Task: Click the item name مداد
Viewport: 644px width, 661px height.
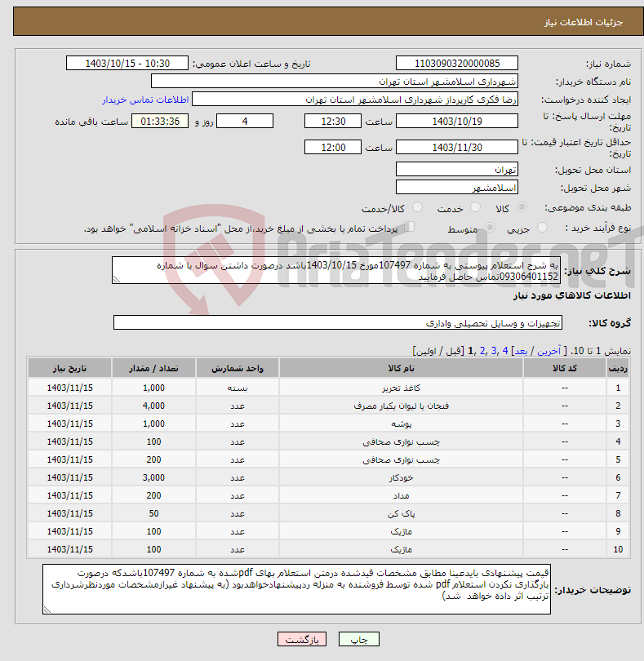Action: point(401,496)
